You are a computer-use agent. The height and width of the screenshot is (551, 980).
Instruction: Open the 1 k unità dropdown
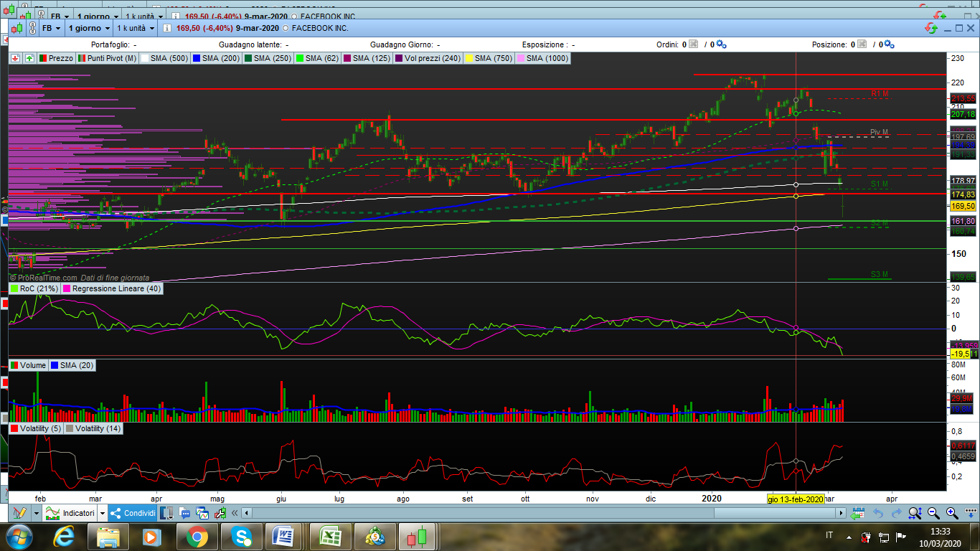pyautogui.click(x=136, y=28)
